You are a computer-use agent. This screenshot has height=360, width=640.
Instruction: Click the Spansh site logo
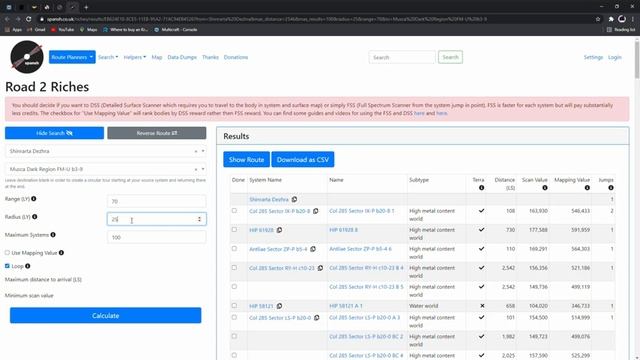(27, 57)
